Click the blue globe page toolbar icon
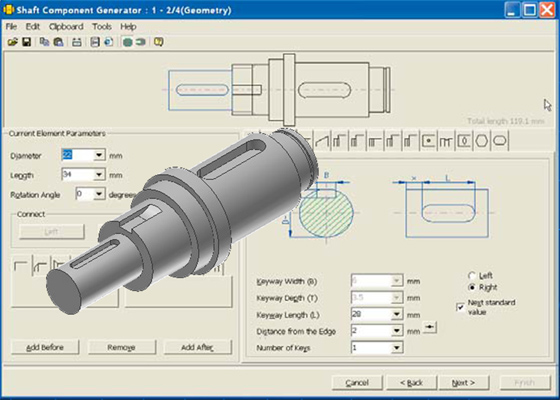 [109, 42]
